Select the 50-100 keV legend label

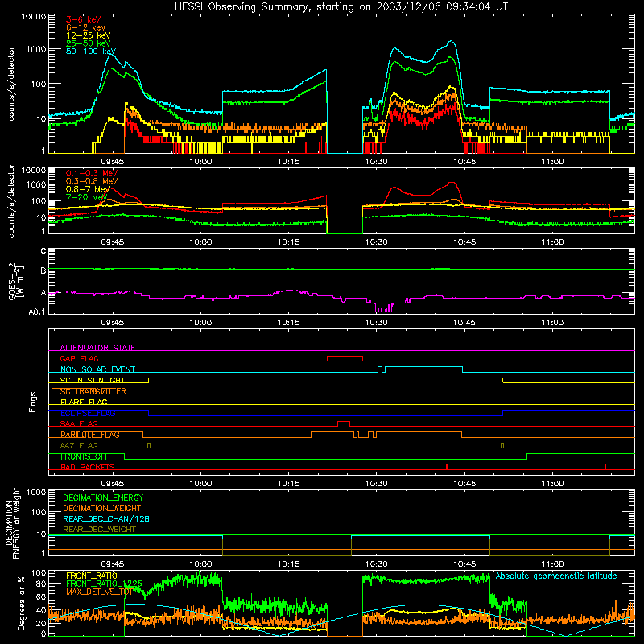click(91, 52)
